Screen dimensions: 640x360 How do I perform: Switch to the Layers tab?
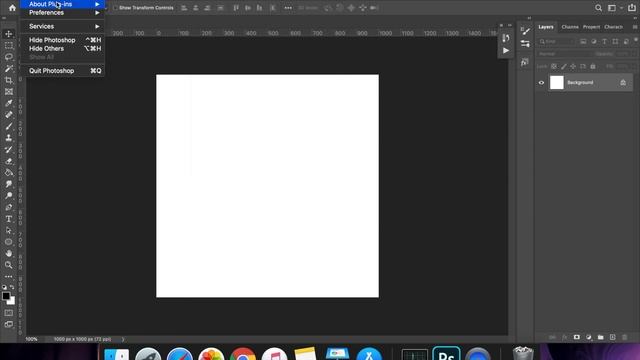[x=546, y=27]
